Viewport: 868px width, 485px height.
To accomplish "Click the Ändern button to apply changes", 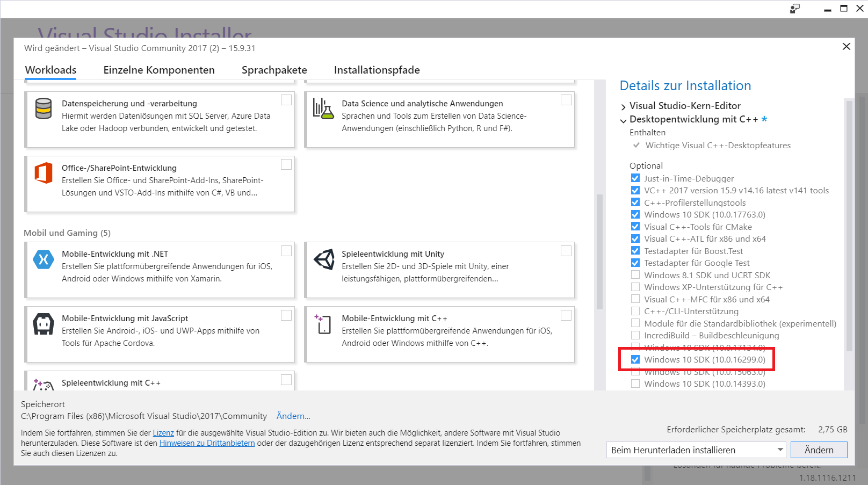I will 819,450.
